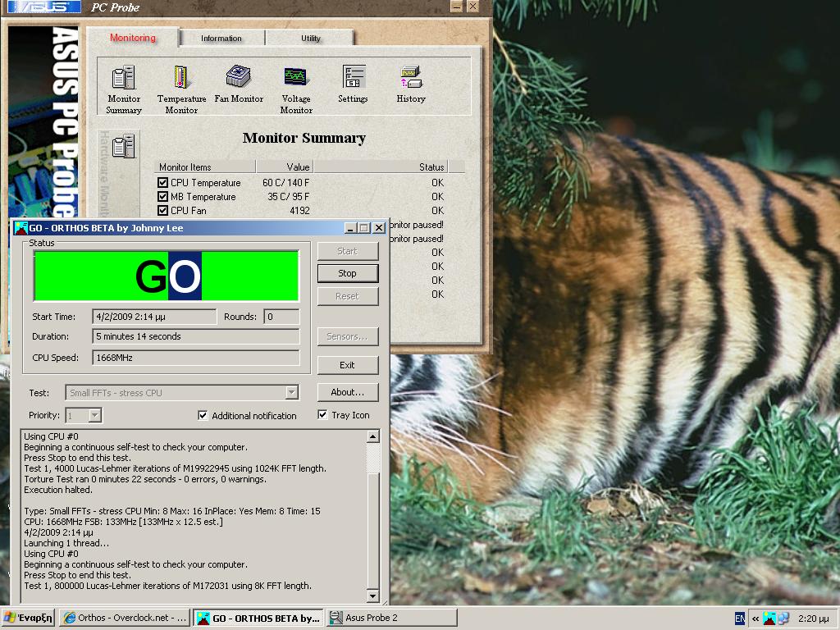Open the Έναρξη Start menu button

[x=29, y=618]
